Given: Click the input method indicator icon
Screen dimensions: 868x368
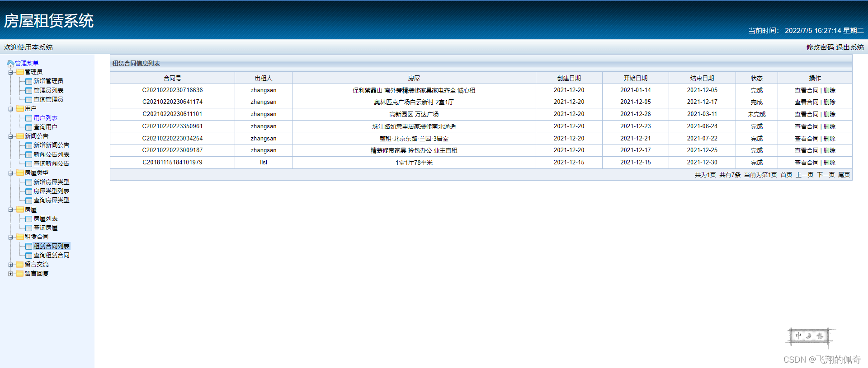Looking at the screenshot, I should pyautogui.click(x=810, y=336).
